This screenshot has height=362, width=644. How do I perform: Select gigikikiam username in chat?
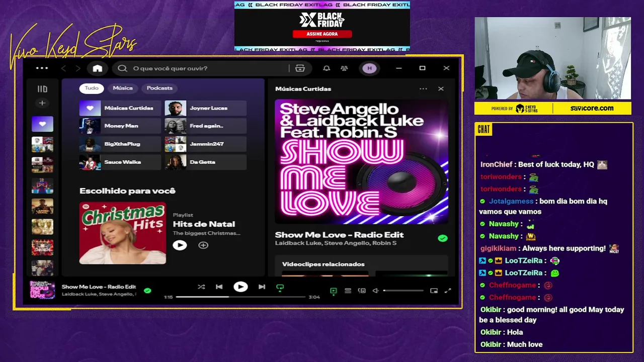click(x=498, y=248)
